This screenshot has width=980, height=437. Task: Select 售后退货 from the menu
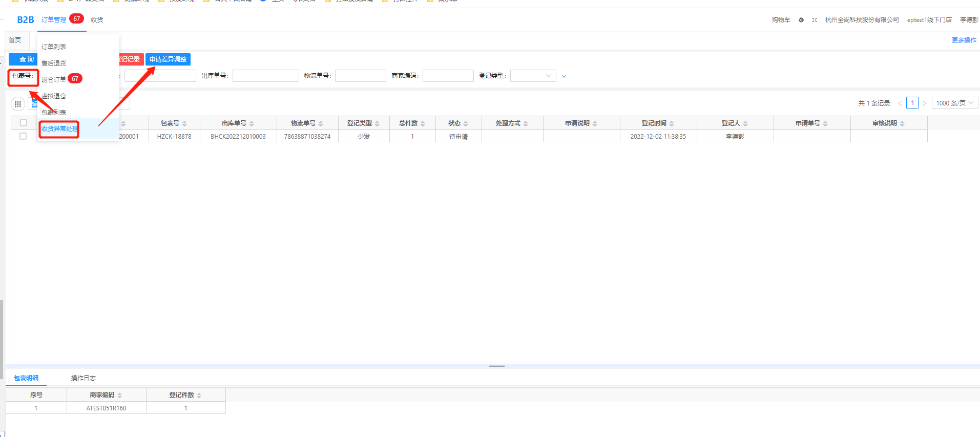tap(54, 63)
